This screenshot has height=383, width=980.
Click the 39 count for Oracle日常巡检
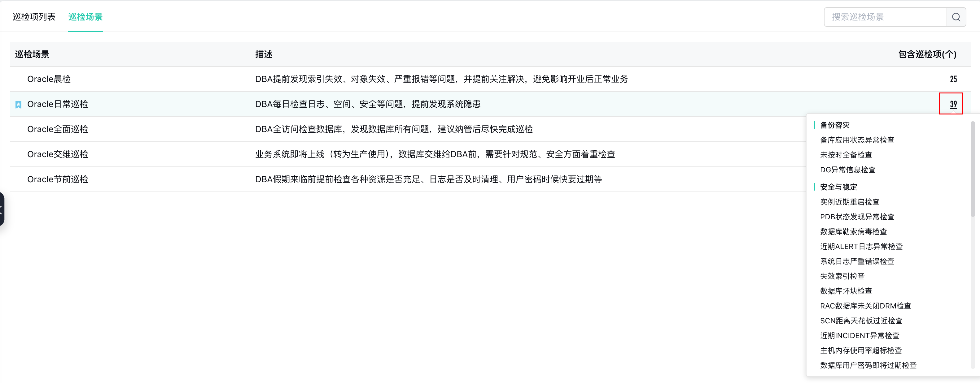(953, 105)
